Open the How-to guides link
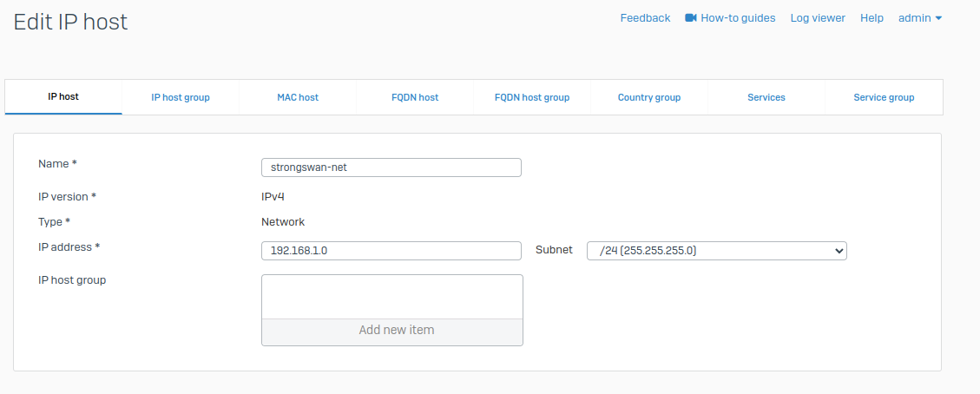980x394 pixels. pos(738,18)
